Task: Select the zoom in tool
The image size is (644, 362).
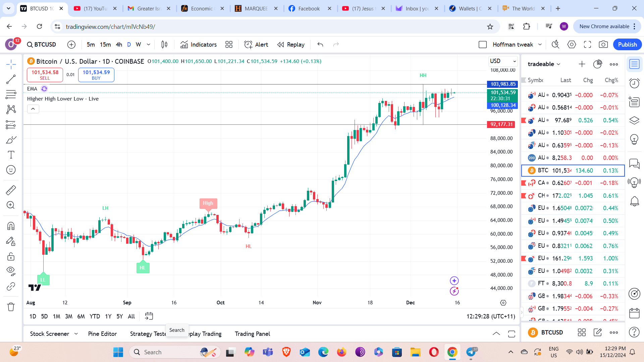Action: [x=11, y=205]
